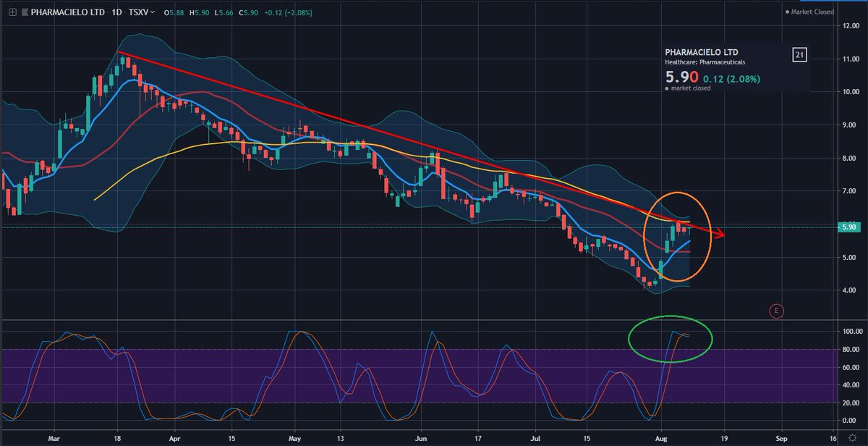Click the Jul date on the time axis
This screenshot has width=868, height=446.
point(535,438)
